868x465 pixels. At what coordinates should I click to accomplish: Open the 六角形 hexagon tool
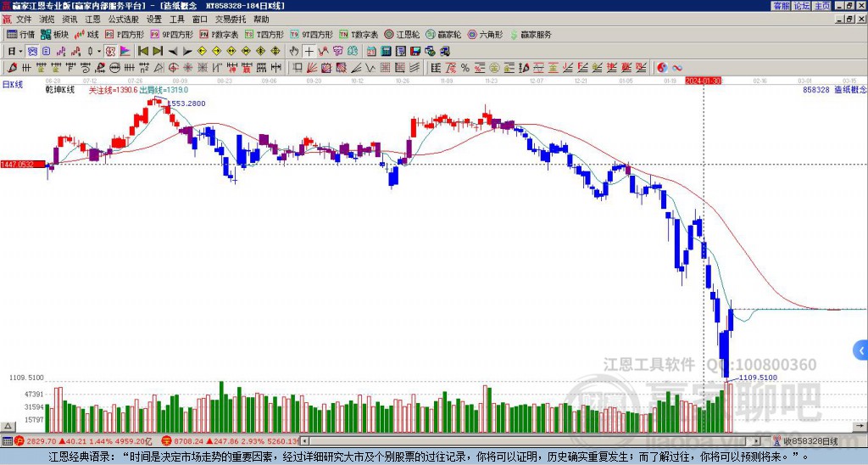485,34
